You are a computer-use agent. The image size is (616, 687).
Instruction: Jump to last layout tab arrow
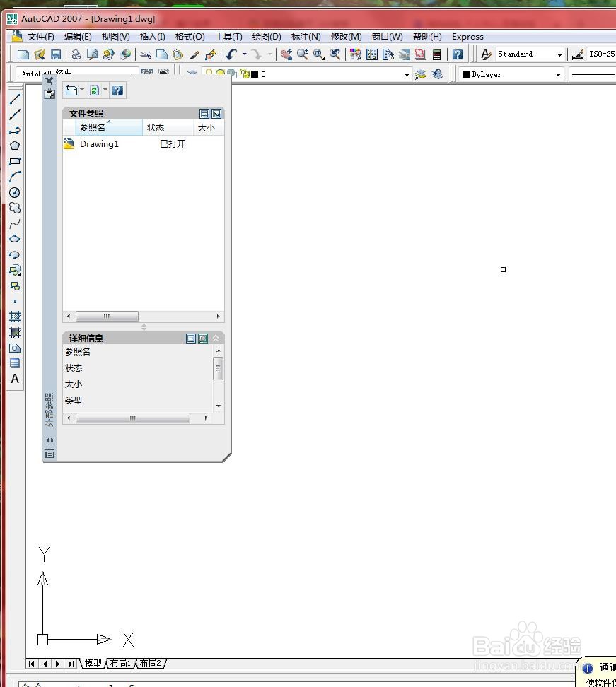coord(71,664)
